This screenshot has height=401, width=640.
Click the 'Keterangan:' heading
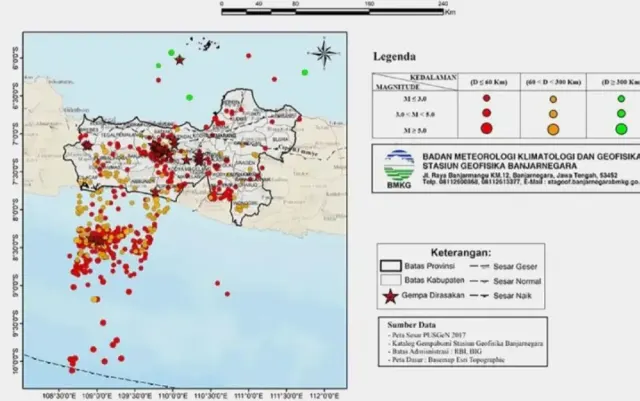(461, 253)
